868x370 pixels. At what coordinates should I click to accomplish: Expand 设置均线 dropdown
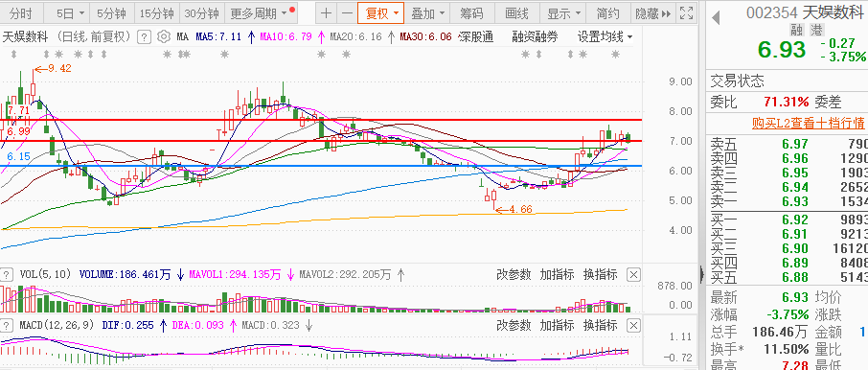coord(605,37)
